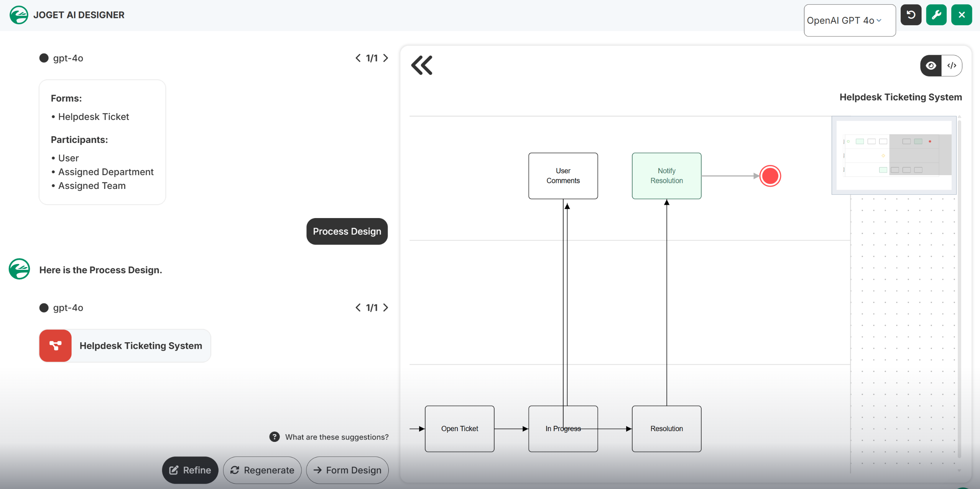Viewport: 980px width, 489px height.
Task: Click the reset/undo icon in header
Action: coord(911,15)
